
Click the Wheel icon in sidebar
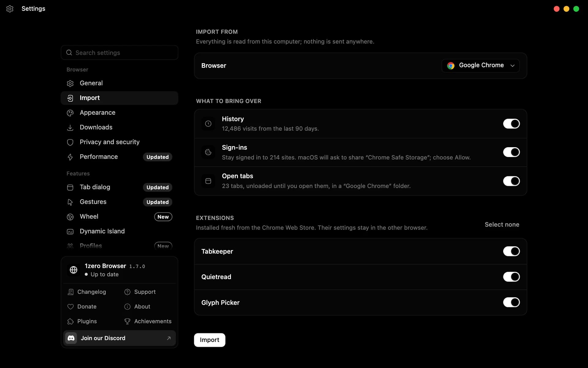pyautogui.click(x=70, y=217)
